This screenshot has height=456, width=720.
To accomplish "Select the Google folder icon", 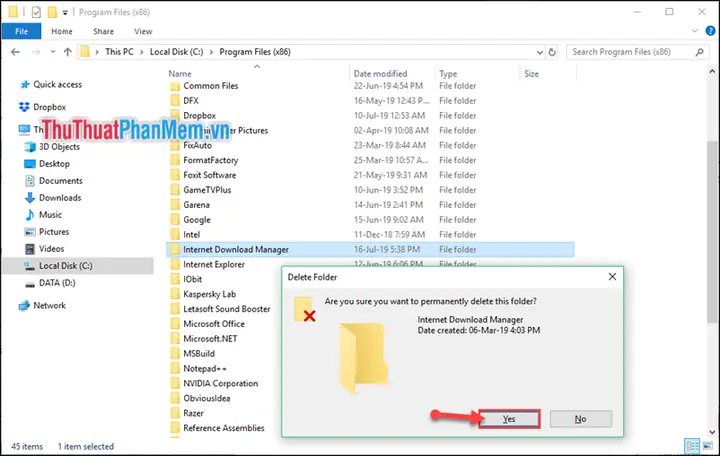I will pos(174,220).
